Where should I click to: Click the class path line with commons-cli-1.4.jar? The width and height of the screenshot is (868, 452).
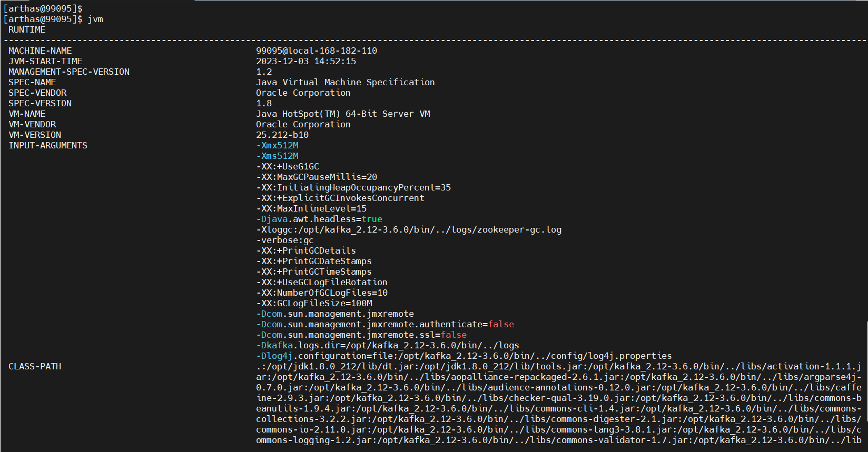(559, 409)
